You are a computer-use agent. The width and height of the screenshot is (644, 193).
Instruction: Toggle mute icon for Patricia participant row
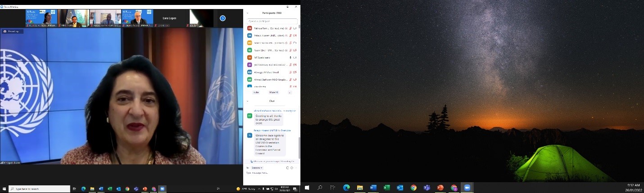click(290, 28)
